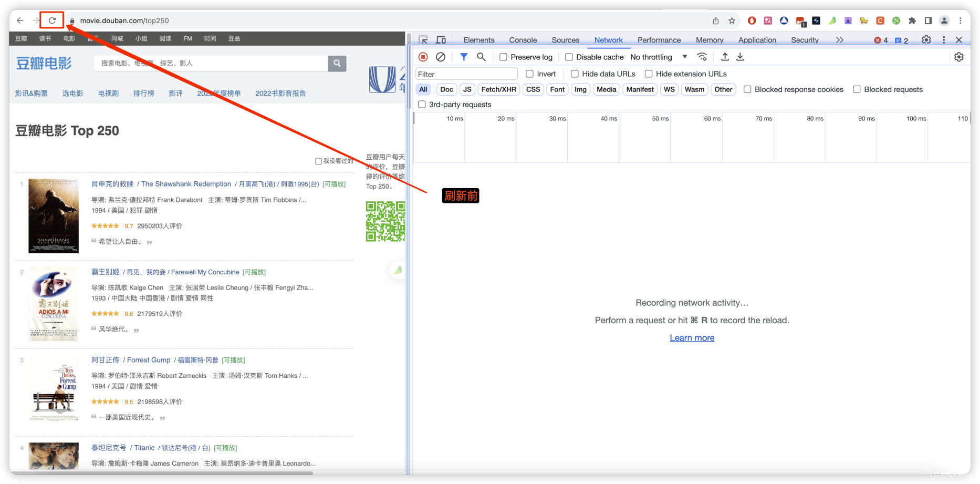Screen dimensions: 980x484
Task: Click the DevTools inspect element icon
Action: click(423, 40)
